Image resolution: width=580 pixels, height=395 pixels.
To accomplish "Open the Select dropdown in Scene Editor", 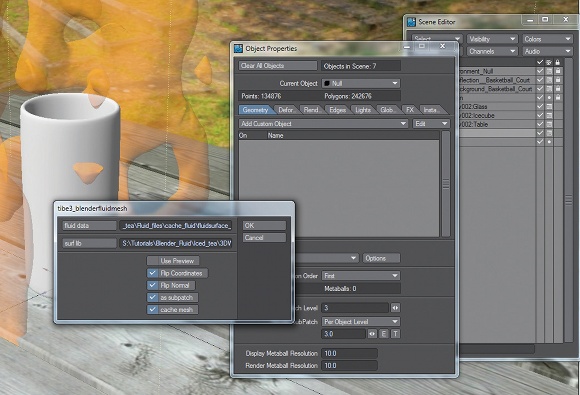I will click(437, 39).
